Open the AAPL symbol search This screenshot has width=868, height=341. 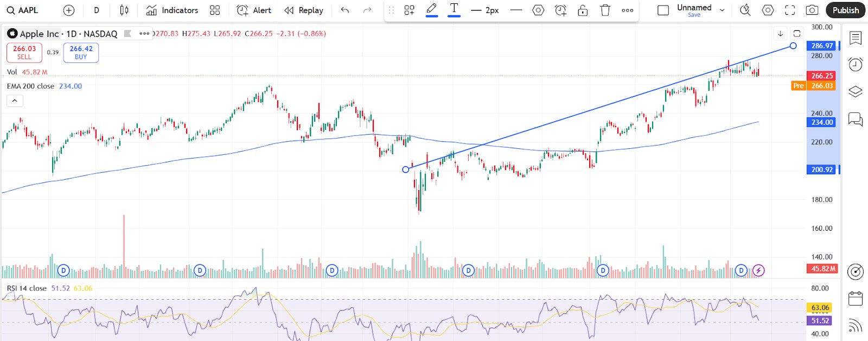tap(22, 10)
